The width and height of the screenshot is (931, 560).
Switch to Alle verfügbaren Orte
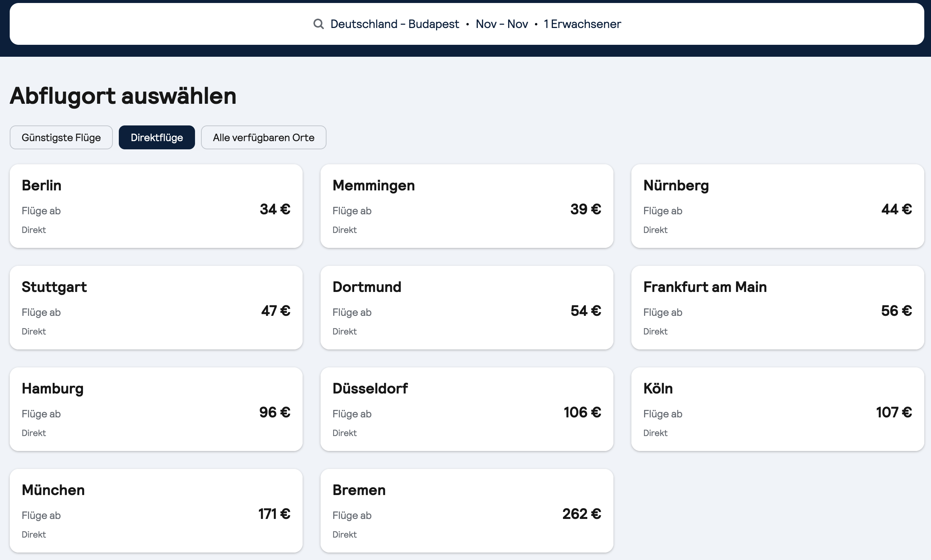tap(263, 137)
